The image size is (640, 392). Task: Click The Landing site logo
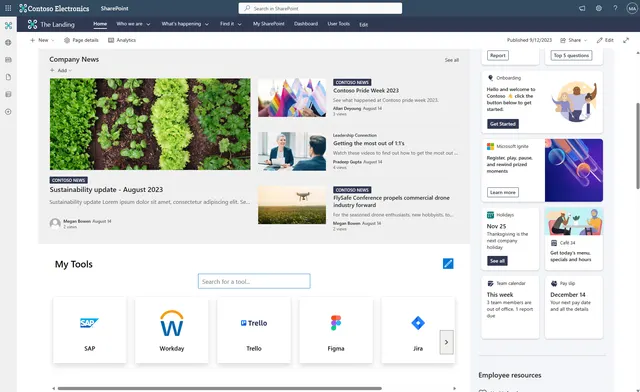click(32, 24)
